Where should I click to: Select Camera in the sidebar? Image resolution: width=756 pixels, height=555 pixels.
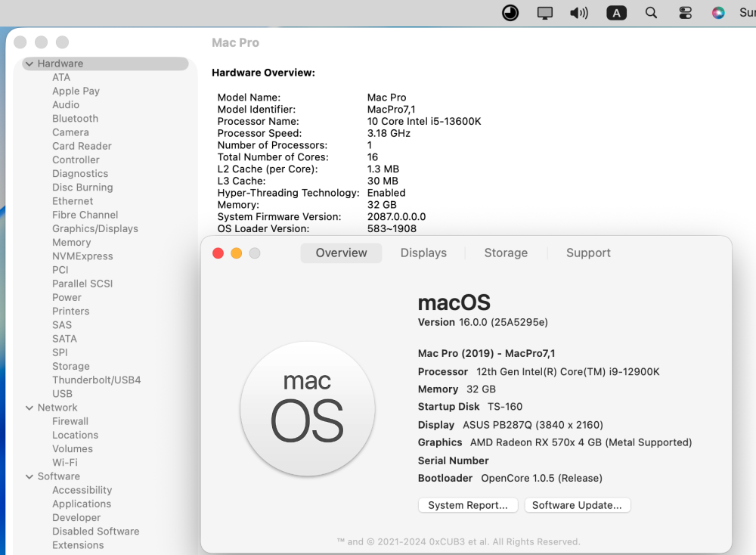point(70,132)
